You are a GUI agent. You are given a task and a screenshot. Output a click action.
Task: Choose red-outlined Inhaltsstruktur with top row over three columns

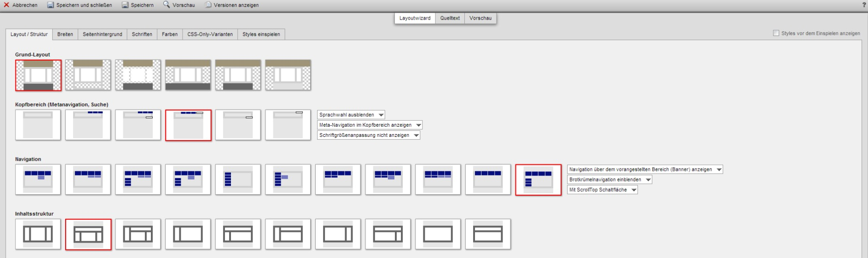click(x=88, y=234)
